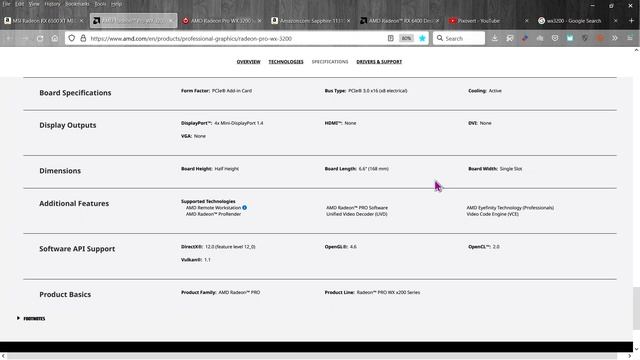Open the Edit menu
The height and width of the screenshot is (360, 640).
[x=20, y=4]
